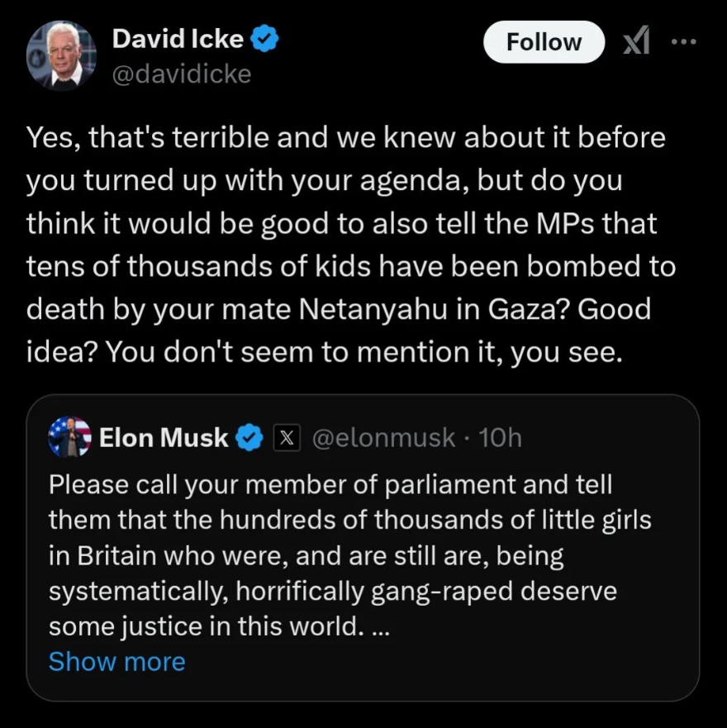Image resolution: width=727 pixels, height=728 pixels.
Task: Click the Follow button for David Icke
Action: coord(544,42)
